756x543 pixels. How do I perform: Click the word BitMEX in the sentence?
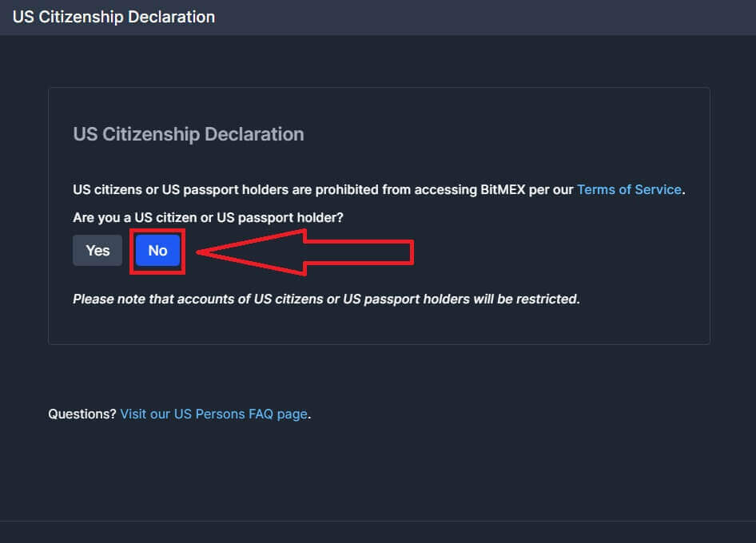point(524,190)
